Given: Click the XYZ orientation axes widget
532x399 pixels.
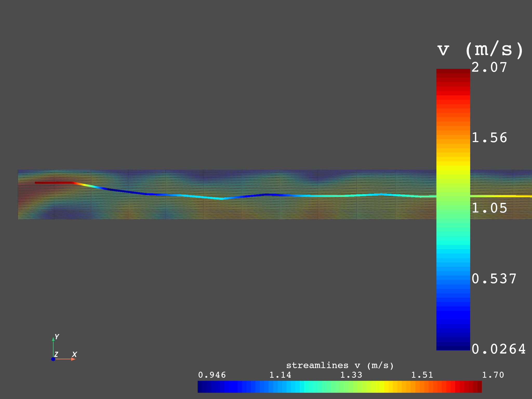Looking at the screenshot, I should [64, 348].
